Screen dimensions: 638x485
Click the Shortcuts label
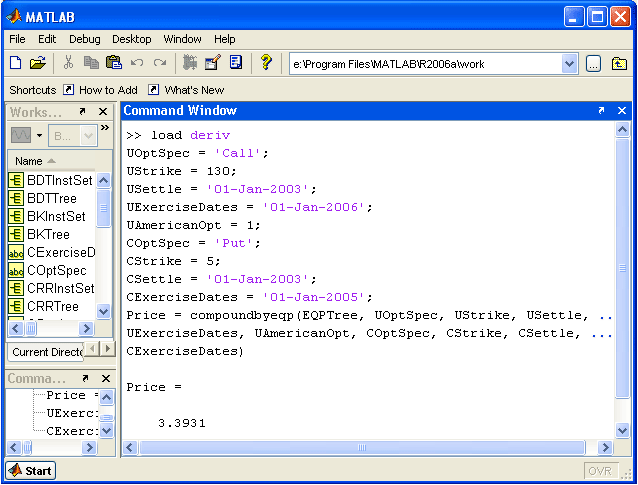[33, 90]
